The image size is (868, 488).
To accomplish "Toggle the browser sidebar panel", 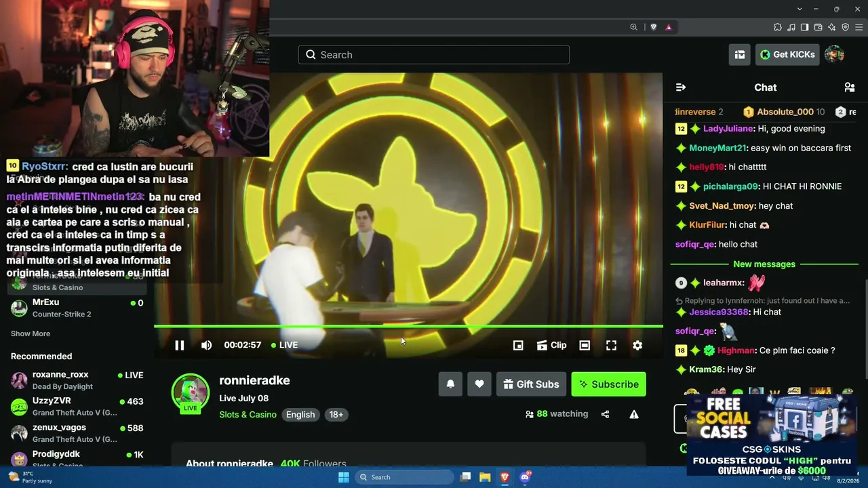I will pos(805,27).
